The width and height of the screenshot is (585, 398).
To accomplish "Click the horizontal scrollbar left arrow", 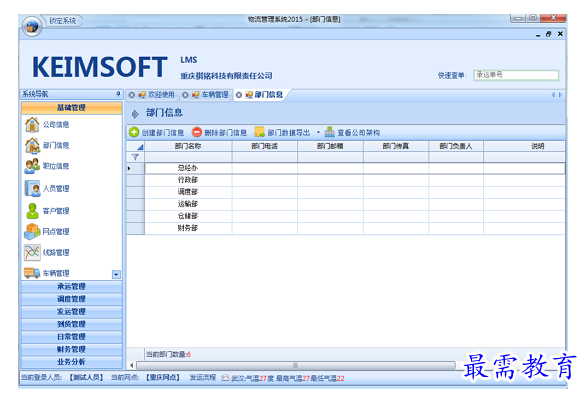I will 131,365.
